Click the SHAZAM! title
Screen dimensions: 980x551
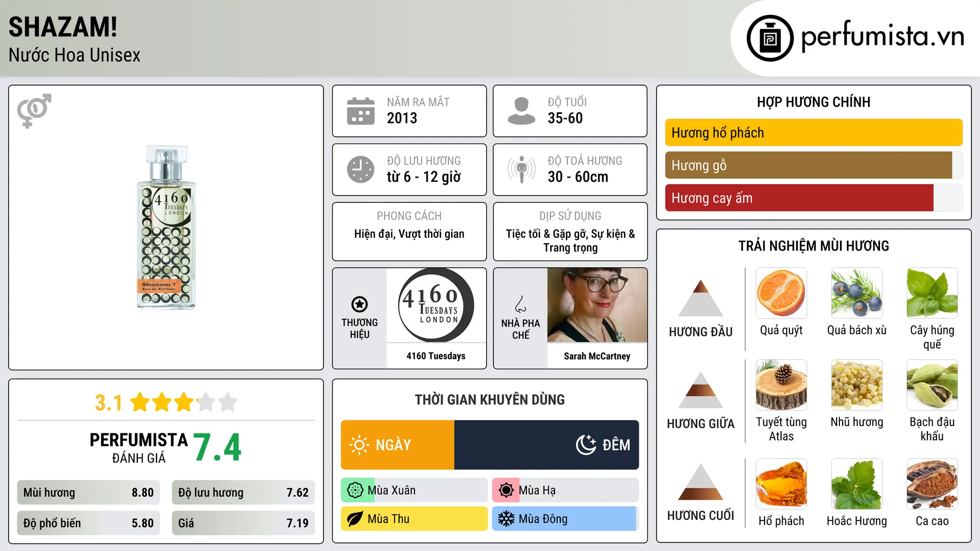(x=63, y=27)
